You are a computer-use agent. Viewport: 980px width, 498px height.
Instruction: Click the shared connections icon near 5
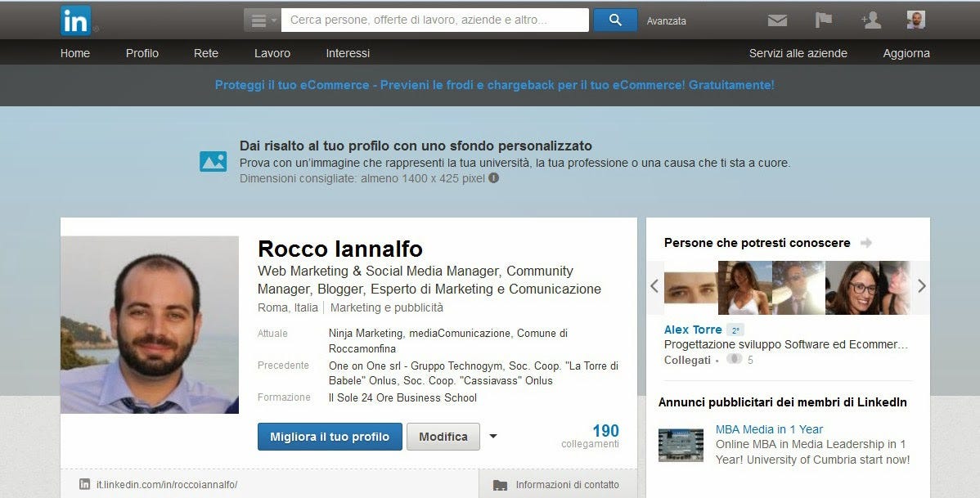point(735,359)
